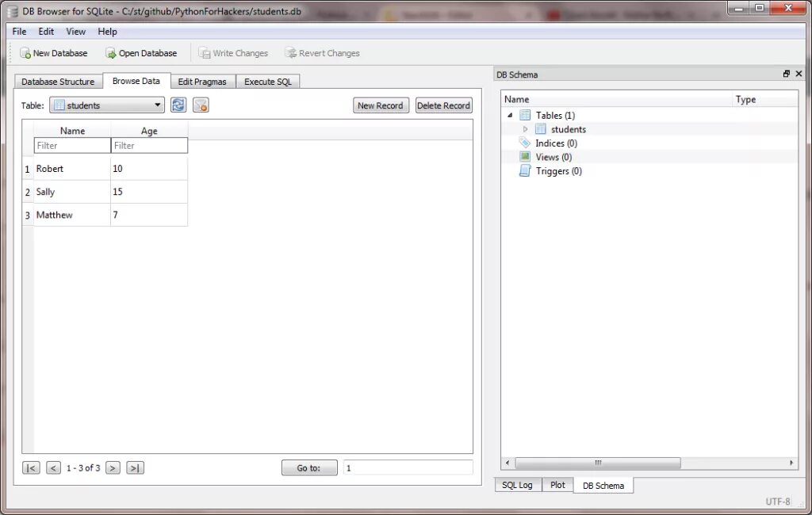The height and width of the screenshot is (515, 812).
Task: Select the age cell with value 7
Action: [x=149, y=215]
